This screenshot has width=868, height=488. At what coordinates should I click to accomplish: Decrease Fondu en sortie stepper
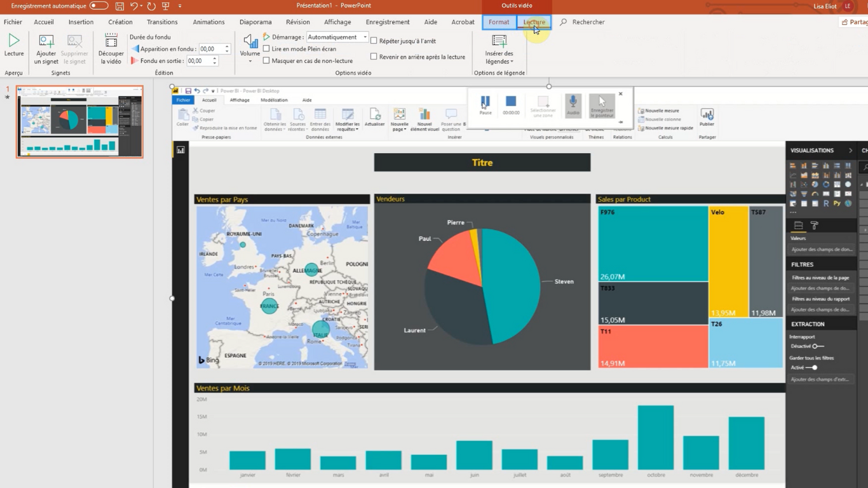(x=215, y=64)
